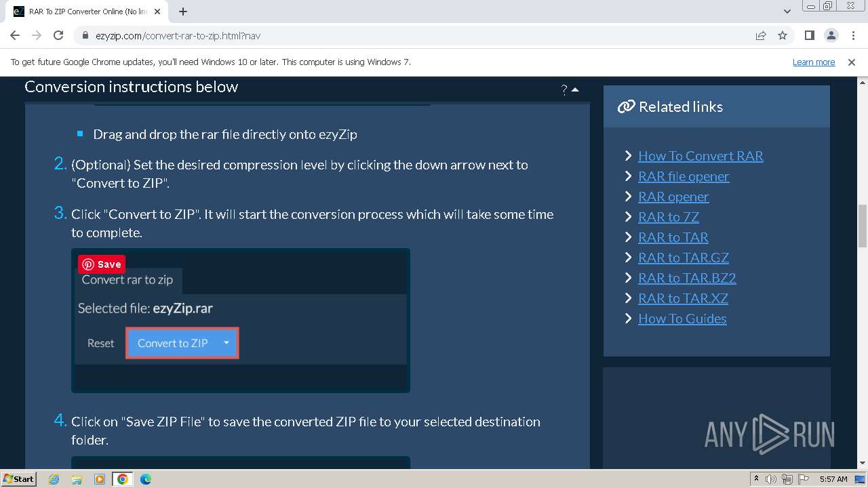This screenshot has height=488, width=868.
Task: Click the Pinterest Save button on image
Action: click(102, 264)
